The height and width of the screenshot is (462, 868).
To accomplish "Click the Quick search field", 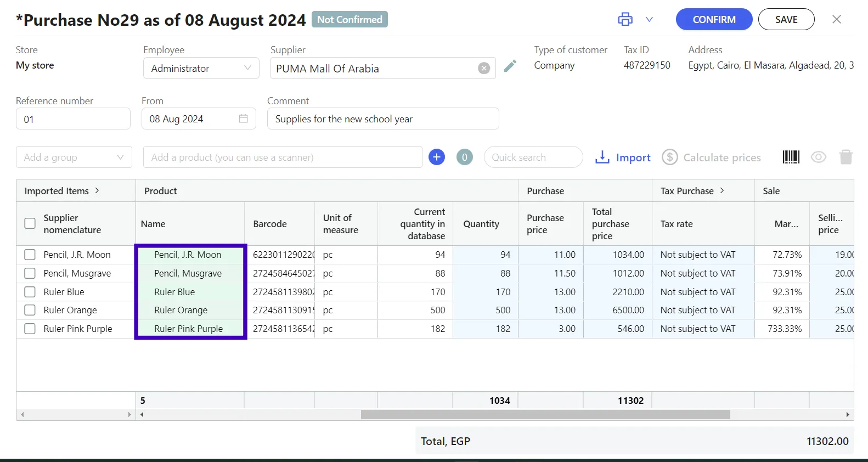I will click(533, 157).
